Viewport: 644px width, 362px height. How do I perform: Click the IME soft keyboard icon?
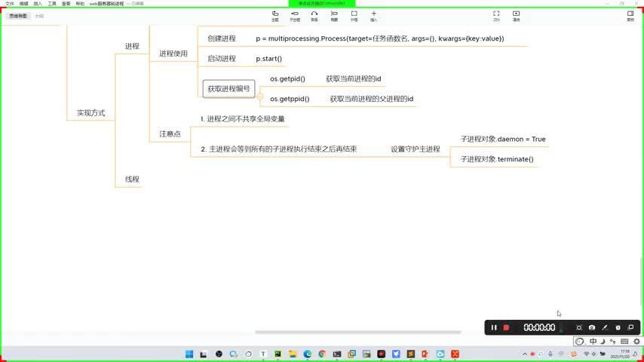[x=624, y=342]
